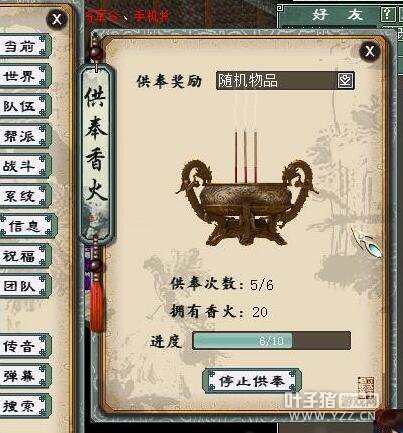Open the 队伍 channel tab

coord(24,106)
